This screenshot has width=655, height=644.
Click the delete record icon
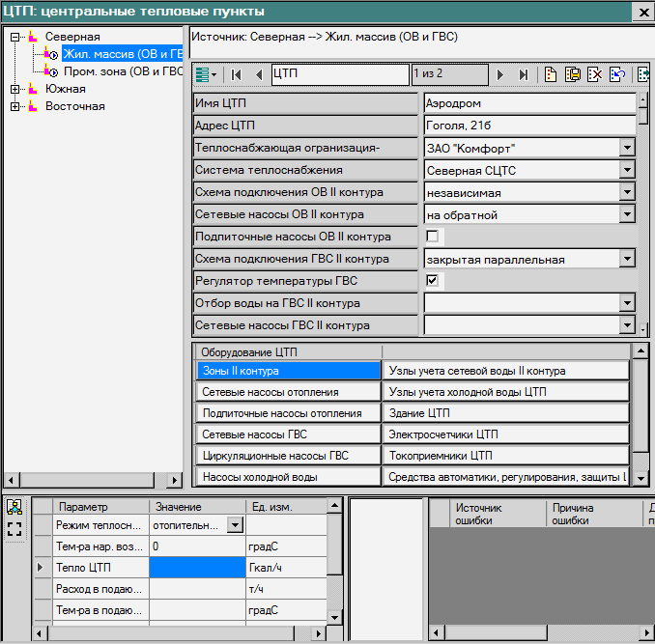click(596, 74)
